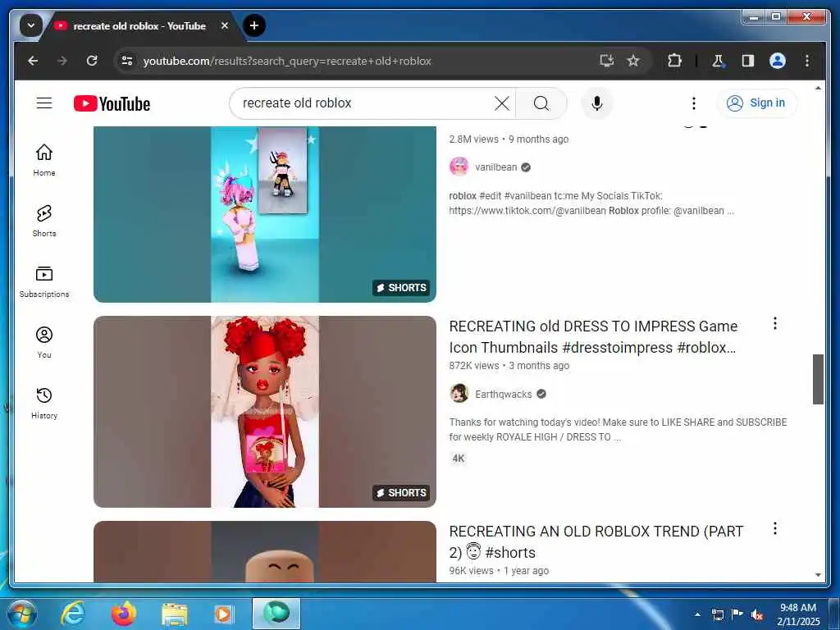
Task: Open a new tab with the plus button
Action: click(254, 25)
